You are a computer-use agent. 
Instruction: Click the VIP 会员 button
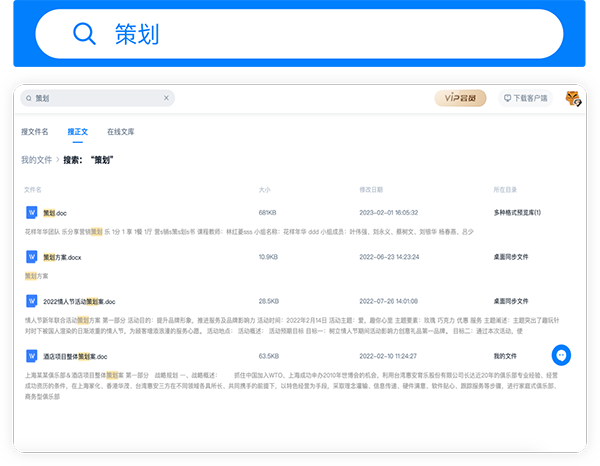pos(461,98)
